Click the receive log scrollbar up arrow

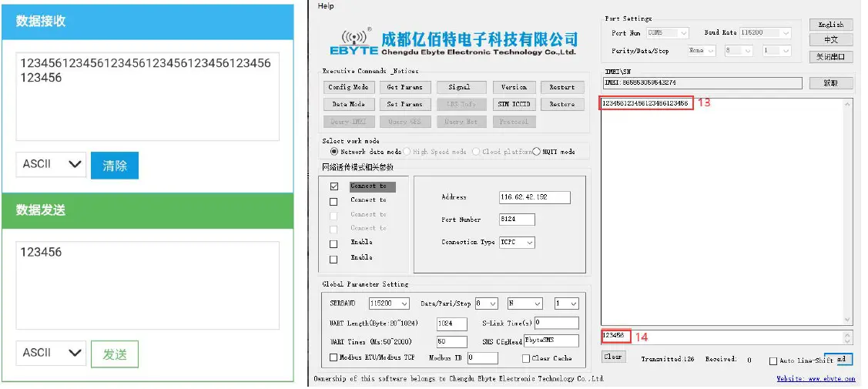(847, 104)
